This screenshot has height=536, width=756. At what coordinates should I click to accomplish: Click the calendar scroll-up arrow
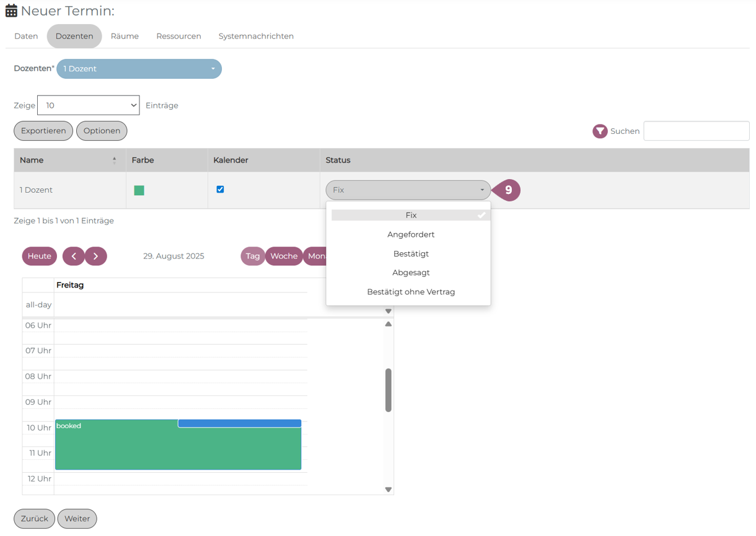(389, 324)
